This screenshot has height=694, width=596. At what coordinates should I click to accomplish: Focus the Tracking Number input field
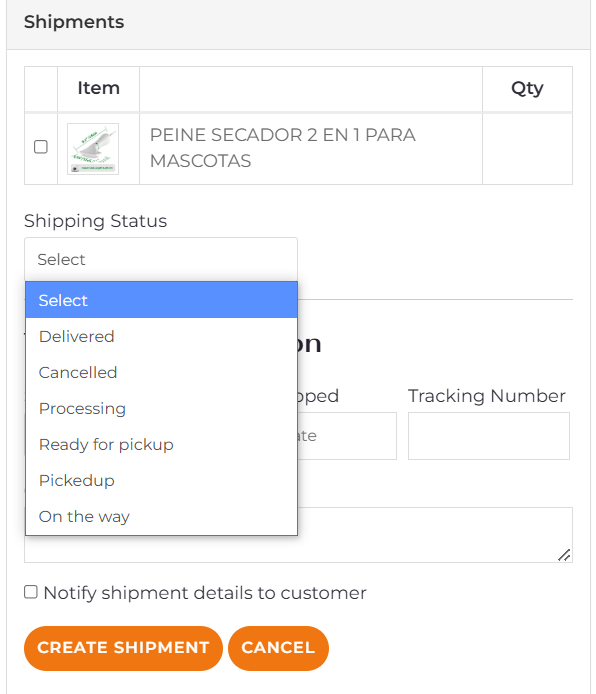click(x=489, y=436)
